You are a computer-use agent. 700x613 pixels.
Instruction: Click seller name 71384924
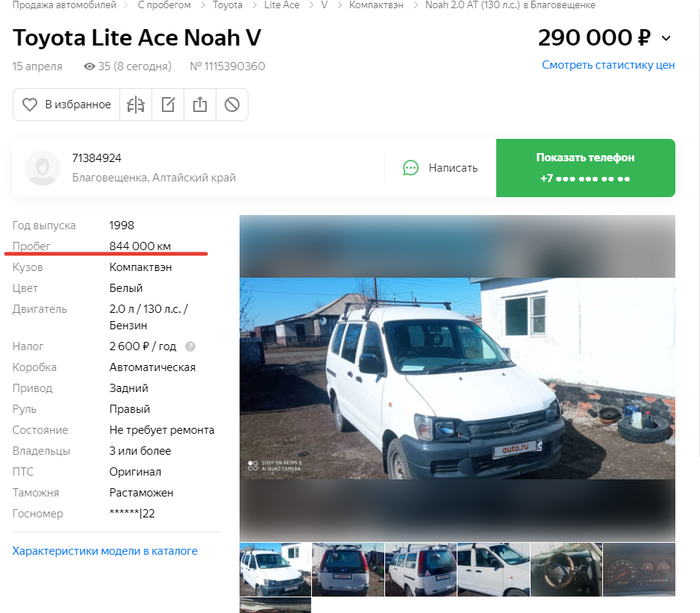tap(96, 158)
